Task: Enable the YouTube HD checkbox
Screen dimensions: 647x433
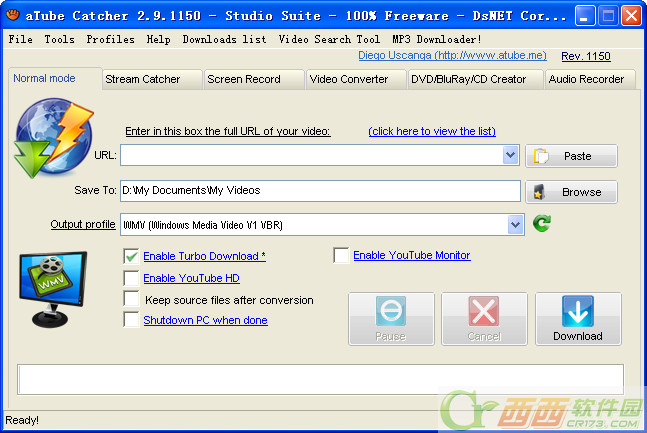Action: (x=131, y=278)
